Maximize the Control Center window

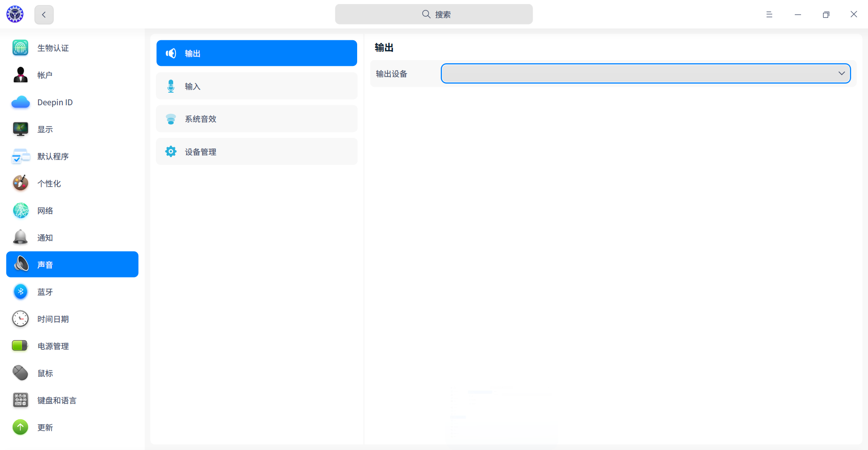(x=826, y=14)
